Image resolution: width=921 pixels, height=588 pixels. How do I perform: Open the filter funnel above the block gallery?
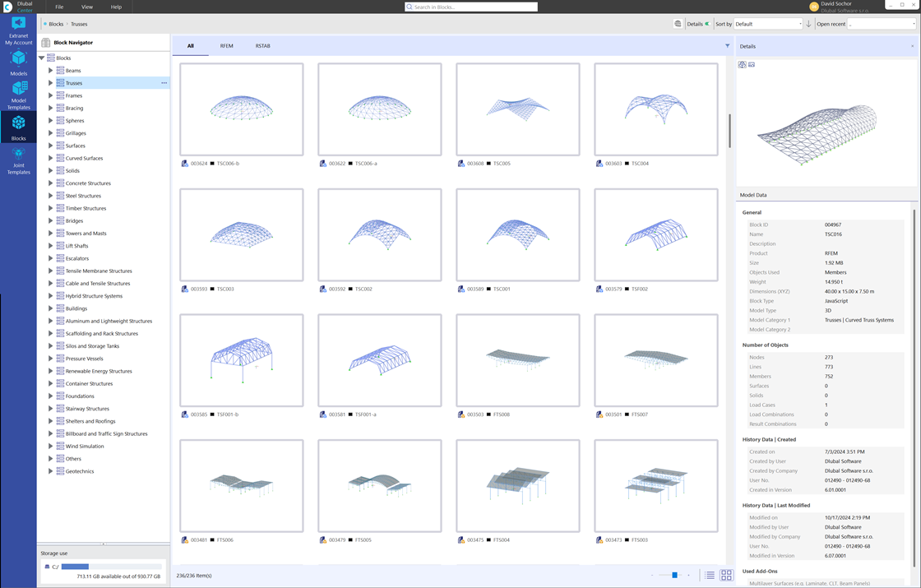(725, 45)
